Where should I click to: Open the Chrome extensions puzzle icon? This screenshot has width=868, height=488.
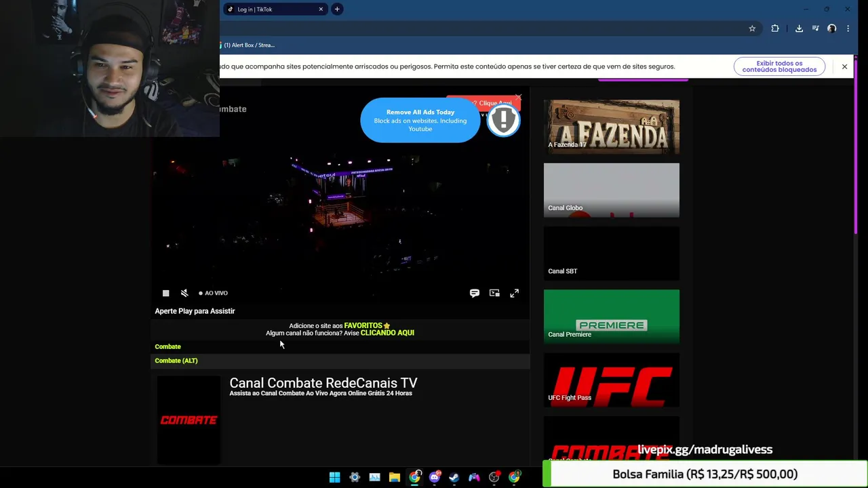[x=775, y=28]
